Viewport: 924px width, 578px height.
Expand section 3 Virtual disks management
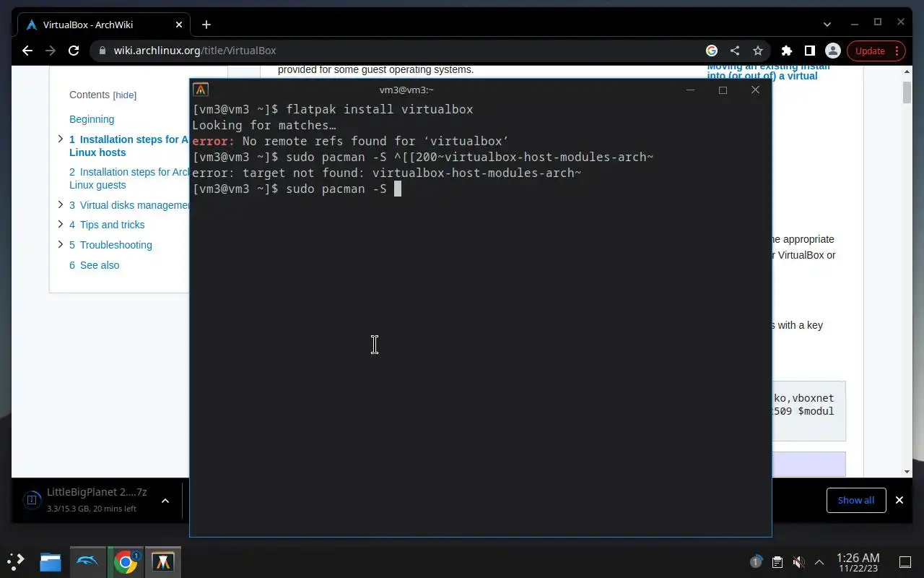click(61, 204)
